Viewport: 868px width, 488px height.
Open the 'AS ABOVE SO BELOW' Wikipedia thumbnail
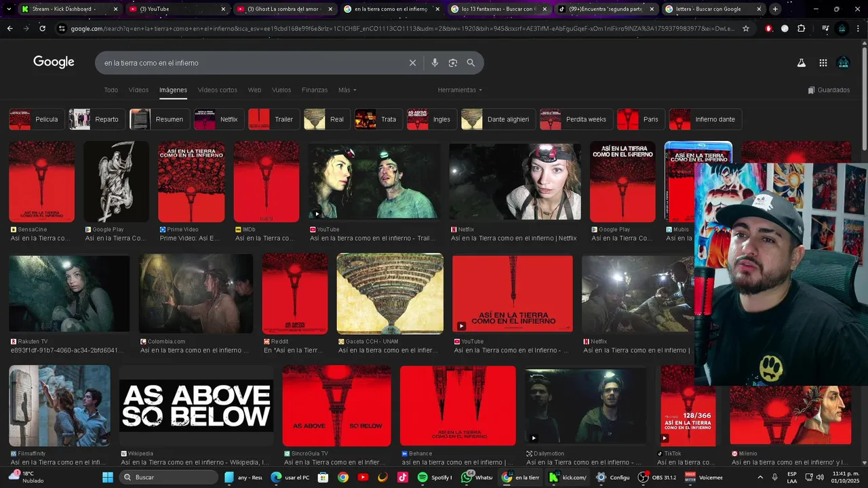196,405
